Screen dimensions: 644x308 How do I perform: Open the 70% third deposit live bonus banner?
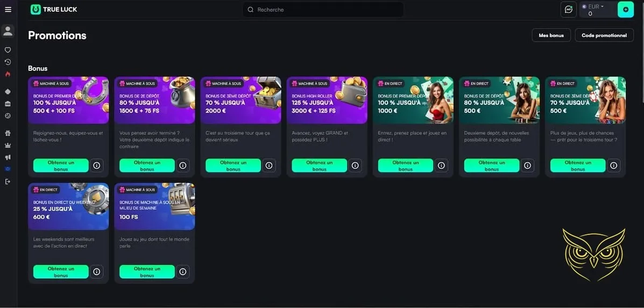[585, 100]
